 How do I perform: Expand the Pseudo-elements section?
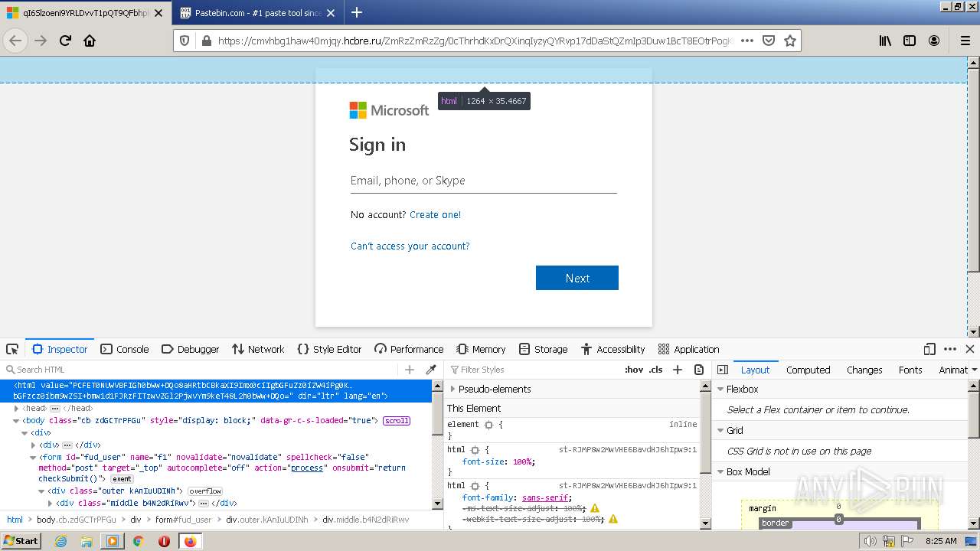coord(452,389)
